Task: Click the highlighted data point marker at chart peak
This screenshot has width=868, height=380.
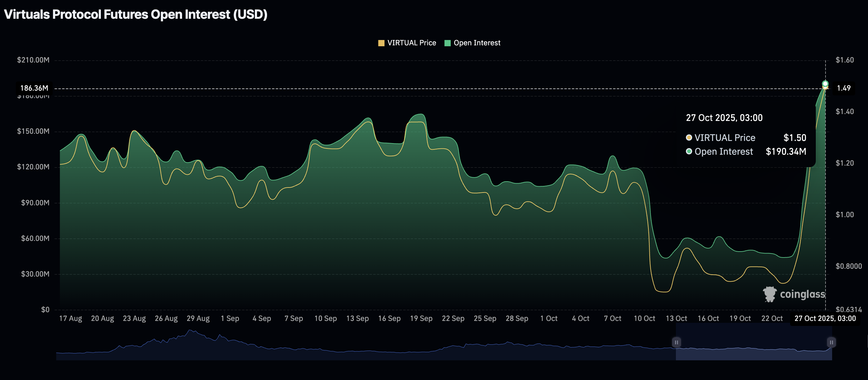Action: coord(825,84)
